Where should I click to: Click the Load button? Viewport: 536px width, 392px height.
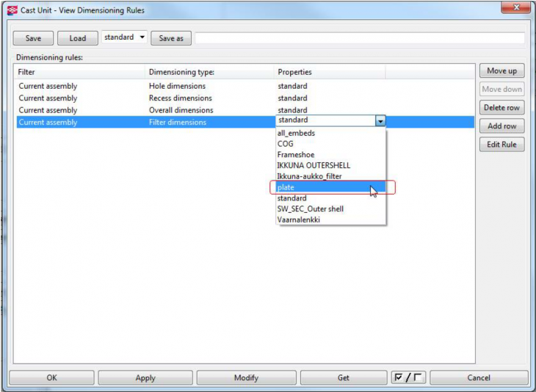tap(78, 38)
